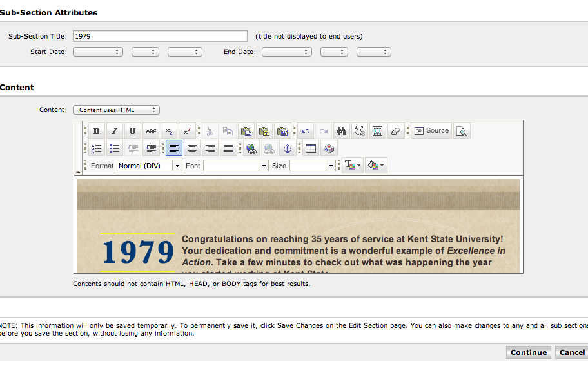Open the text color picker
The width and height of the screenshot is (588, 366).
tap(352, 166)
